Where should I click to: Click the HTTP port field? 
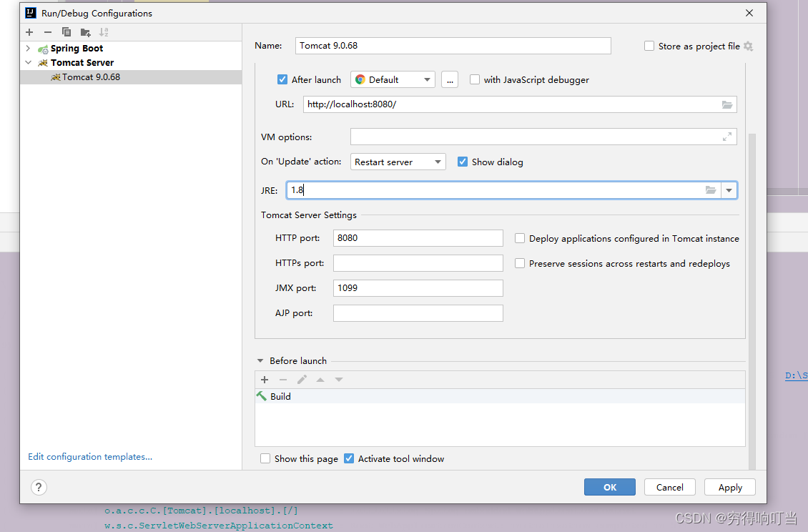tap(418, 238)
